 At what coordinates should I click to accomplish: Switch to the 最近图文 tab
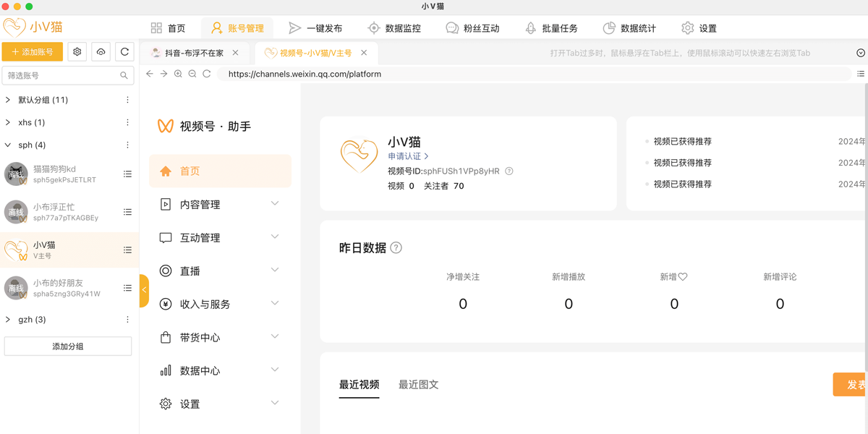coord(419,385)
